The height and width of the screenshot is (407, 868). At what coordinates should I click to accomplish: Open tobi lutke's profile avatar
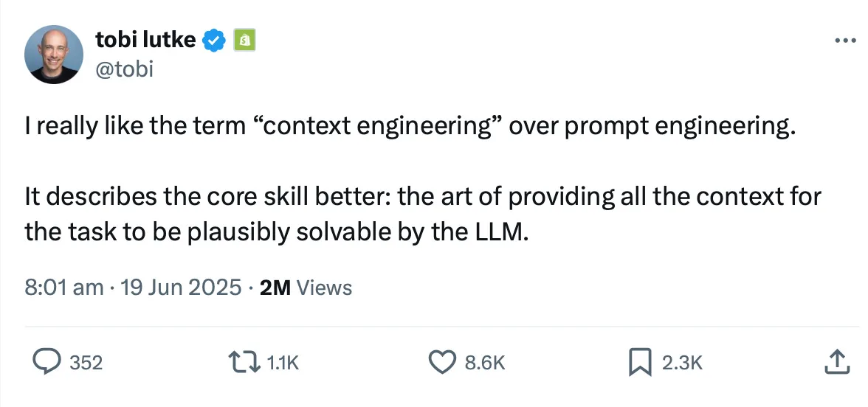(x=54, y=55)
